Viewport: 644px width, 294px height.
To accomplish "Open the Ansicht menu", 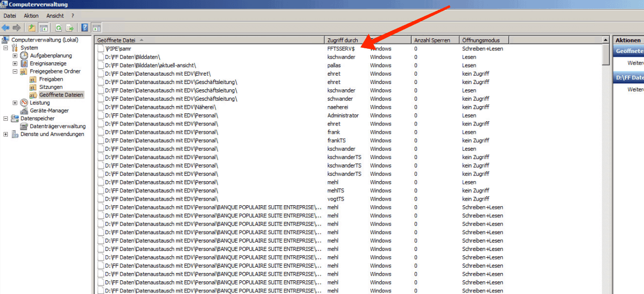I will (x=55, y=16).
